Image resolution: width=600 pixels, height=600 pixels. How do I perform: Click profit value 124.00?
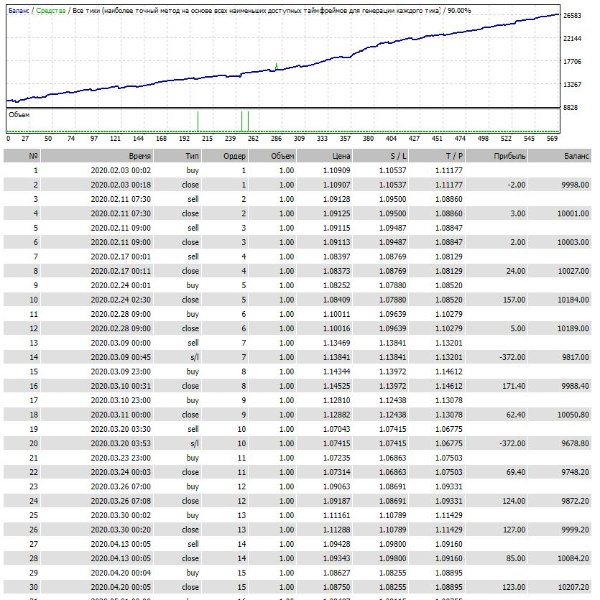coord(514,501)
